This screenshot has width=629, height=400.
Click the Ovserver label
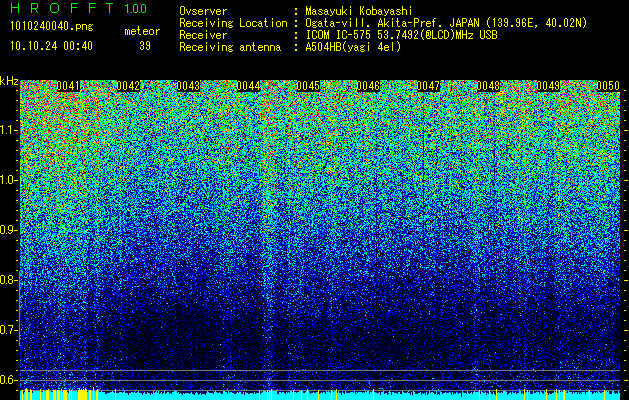(203, 11)
